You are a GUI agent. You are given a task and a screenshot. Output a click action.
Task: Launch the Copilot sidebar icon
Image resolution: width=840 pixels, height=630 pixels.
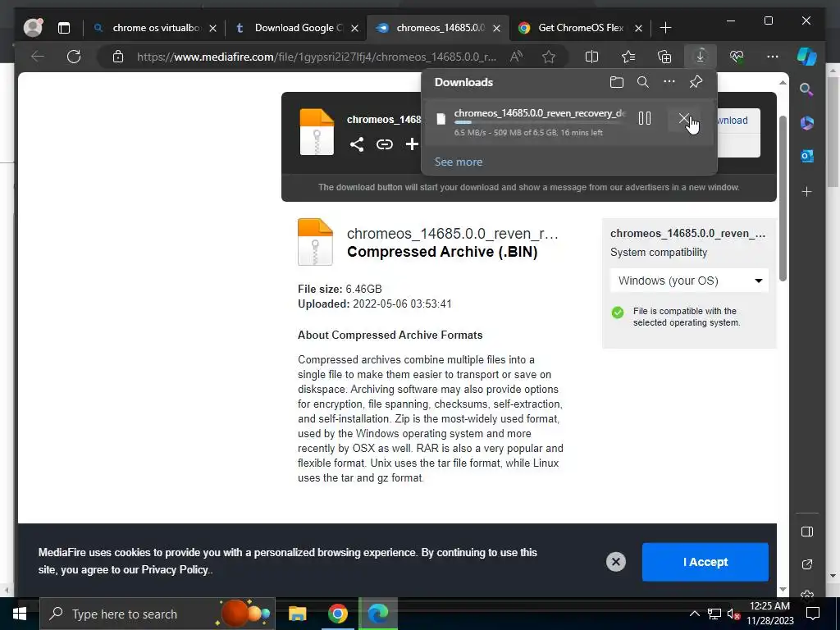[807, 57]
